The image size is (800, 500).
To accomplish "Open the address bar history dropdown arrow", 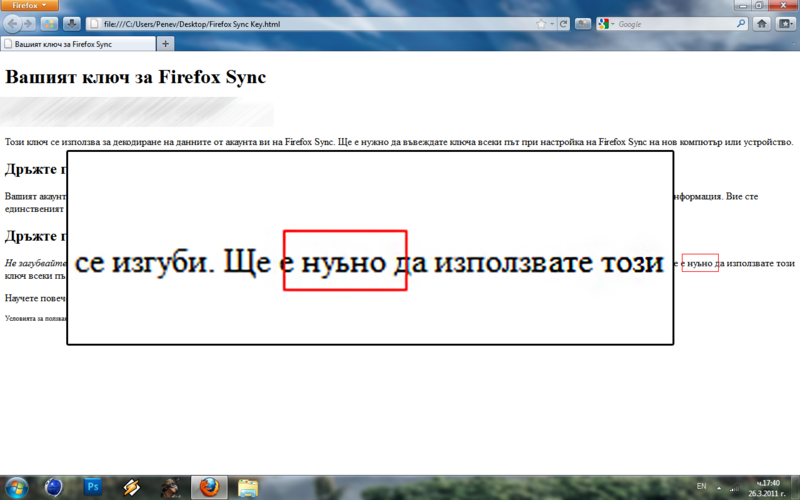I will (x=552, y=24).
